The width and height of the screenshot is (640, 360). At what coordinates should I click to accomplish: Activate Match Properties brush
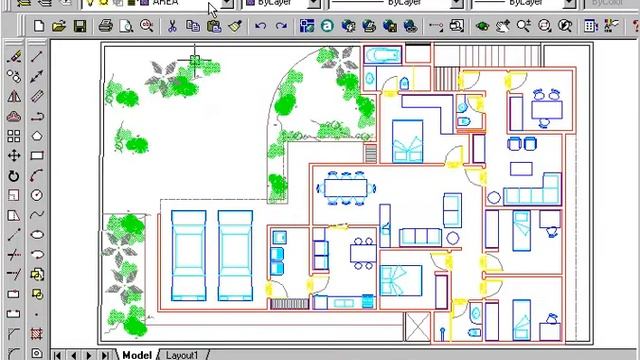click(235, 26)
